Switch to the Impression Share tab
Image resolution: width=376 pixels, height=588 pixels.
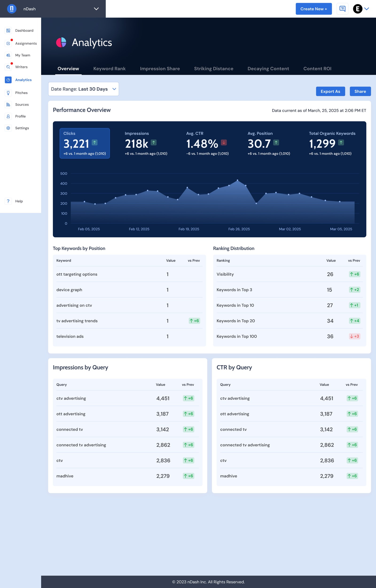pyautogui.click(x=160, y=69)
